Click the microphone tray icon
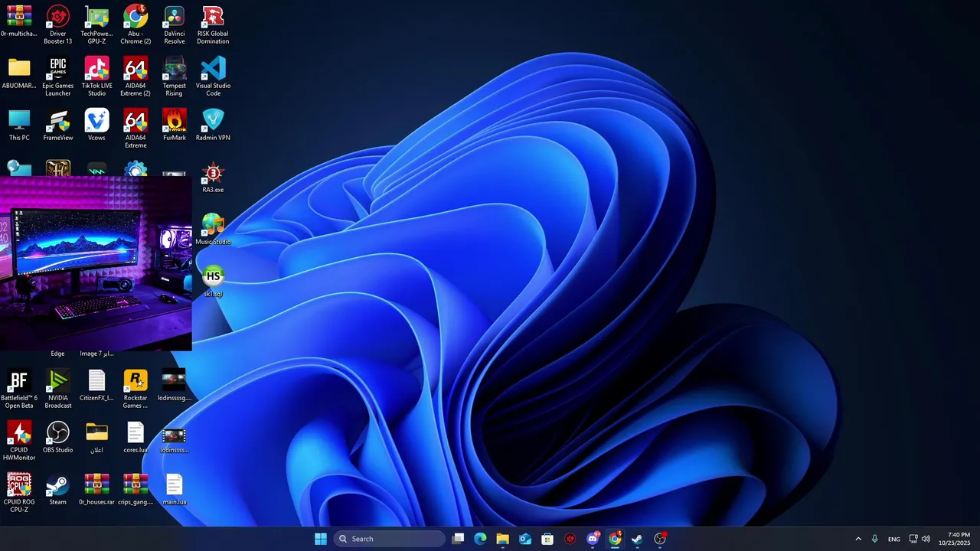Screen dimensions: 980x551 [x=874, y=539]
